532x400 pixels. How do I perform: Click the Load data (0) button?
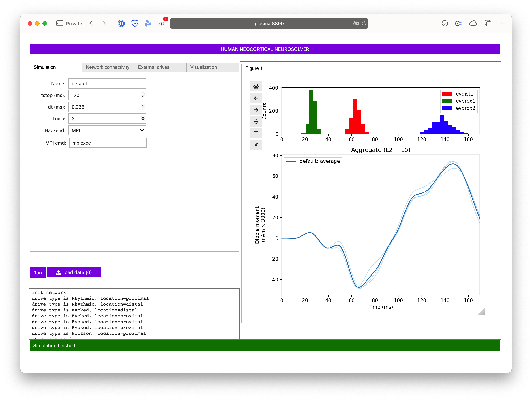click(74, 272)
